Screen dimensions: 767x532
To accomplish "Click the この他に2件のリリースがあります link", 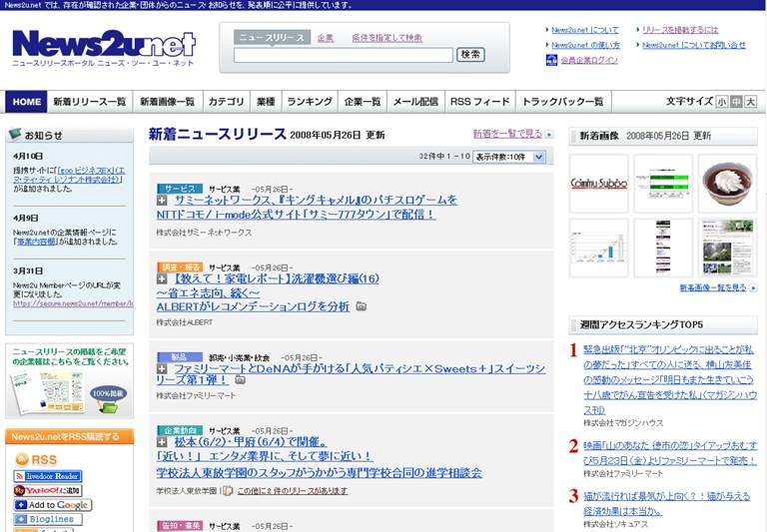I will click(x=293, y=491).
